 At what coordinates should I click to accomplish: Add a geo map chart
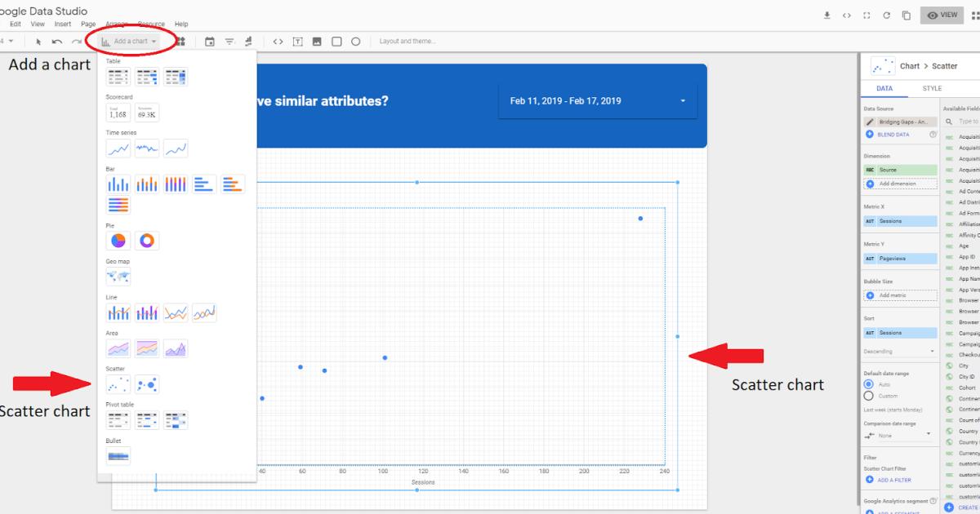(118, 277)
